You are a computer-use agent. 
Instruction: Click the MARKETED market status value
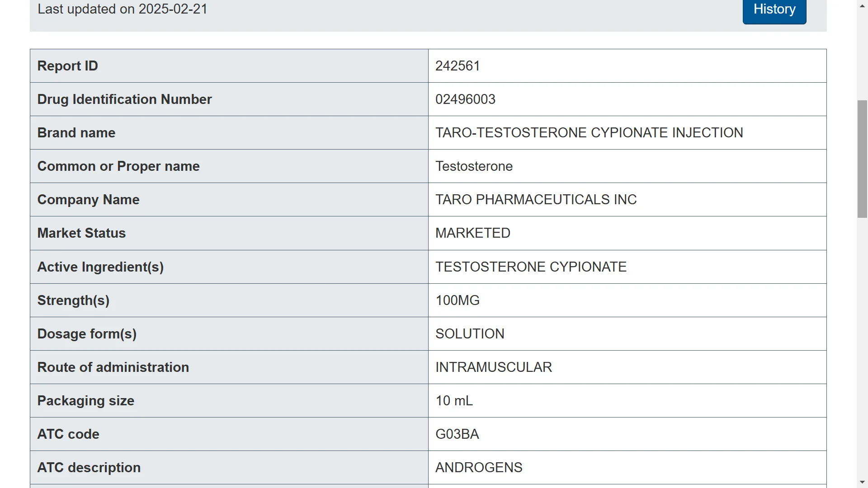coord(473,233)
